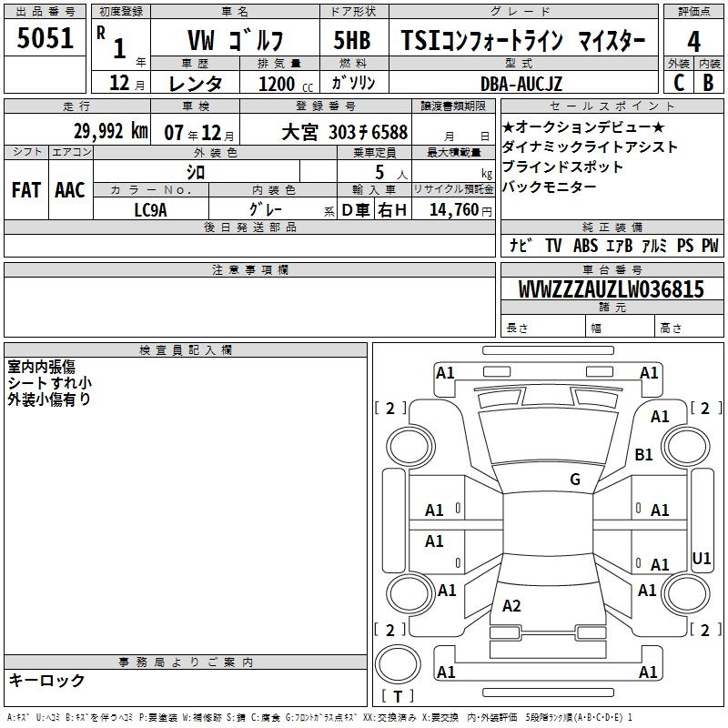Click the color code LC9A
The width and height of the screenshot is (728, 728).
[150, 209]
